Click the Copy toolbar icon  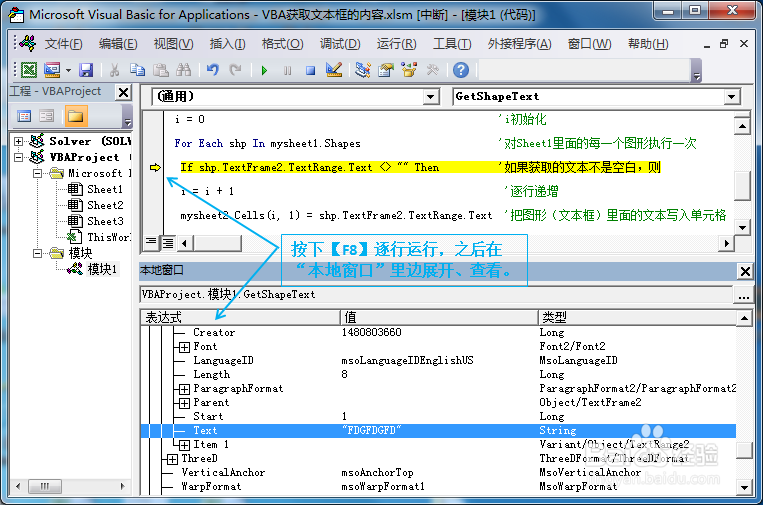click(x=137, y=70)
